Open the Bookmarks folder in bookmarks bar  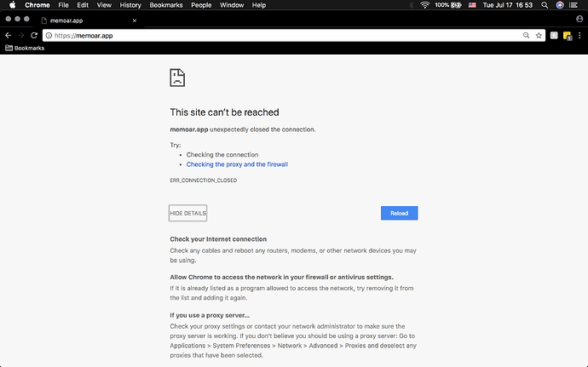tap(25, 48)
